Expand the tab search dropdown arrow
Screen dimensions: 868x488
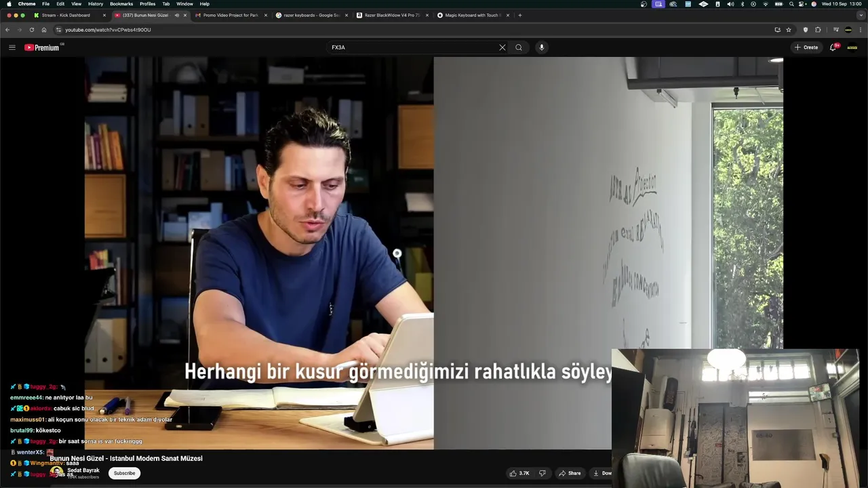(861, 15)
